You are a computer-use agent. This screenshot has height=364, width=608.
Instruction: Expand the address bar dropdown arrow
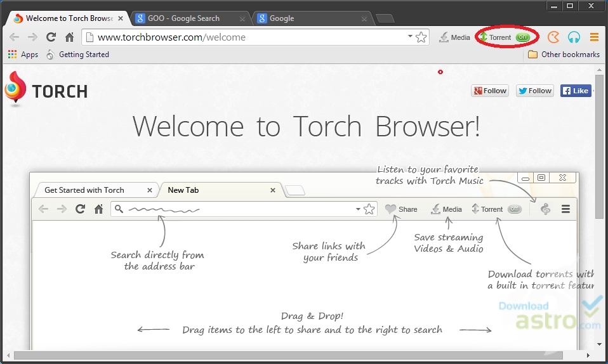pos(410,36)
